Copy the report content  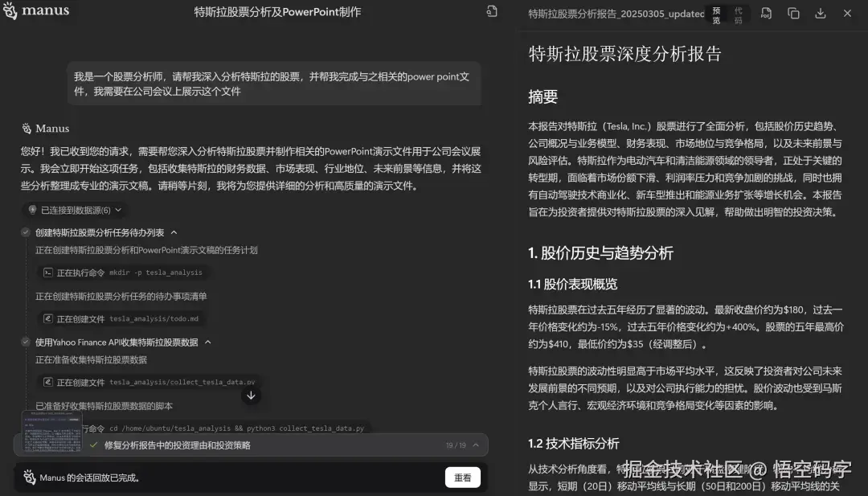(793, 14)
